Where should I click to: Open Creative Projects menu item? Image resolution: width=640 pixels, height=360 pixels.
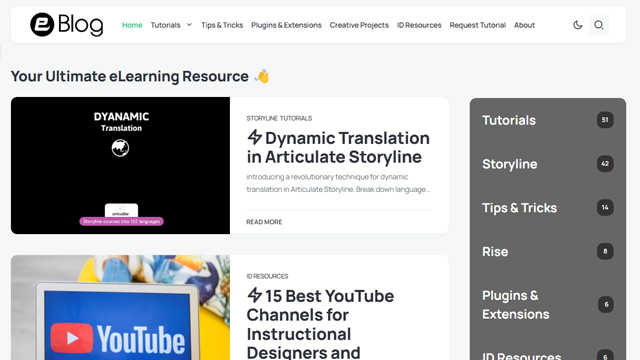pos(359,25)
